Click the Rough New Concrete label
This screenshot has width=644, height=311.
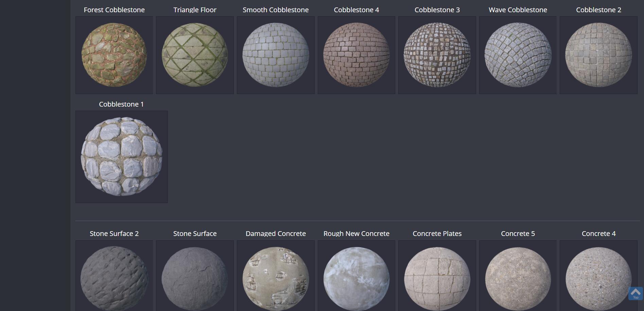point(356,233)
